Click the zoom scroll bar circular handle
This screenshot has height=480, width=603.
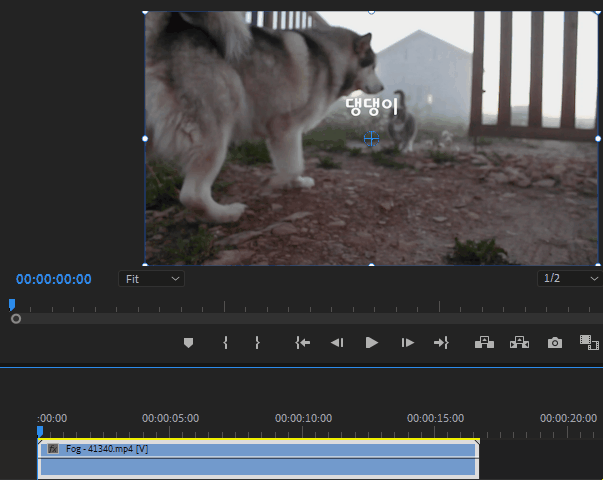click(16, 319)
